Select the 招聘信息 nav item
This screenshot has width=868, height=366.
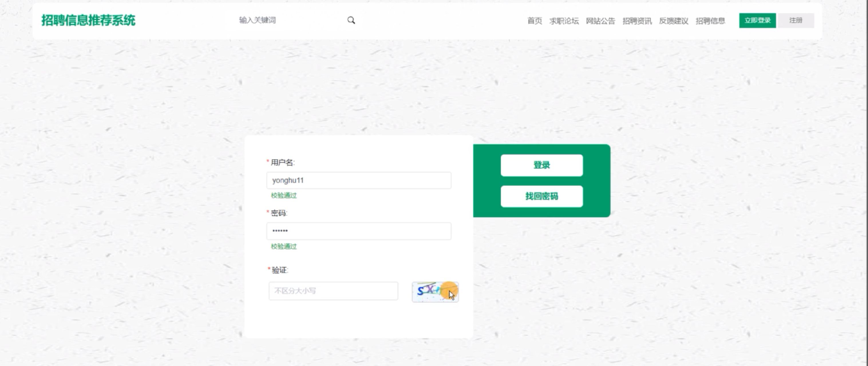(x=710, y=21)
